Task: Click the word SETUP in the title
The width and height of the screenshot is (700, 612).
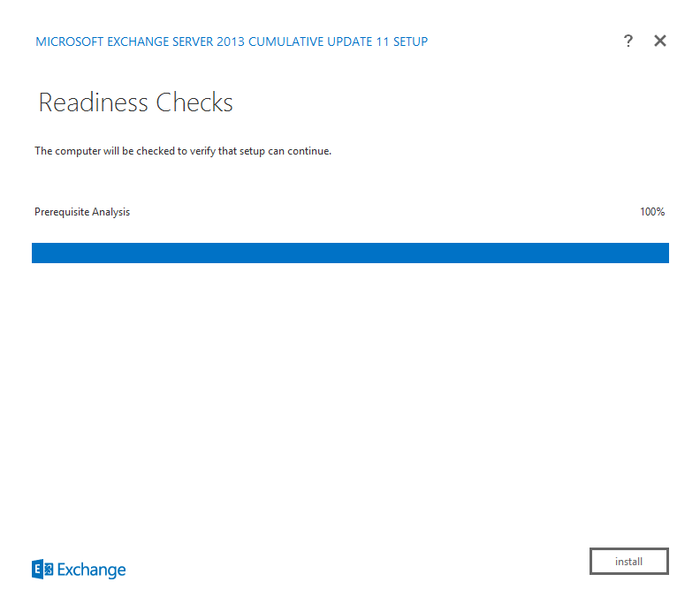Action: tap(410, 42)
